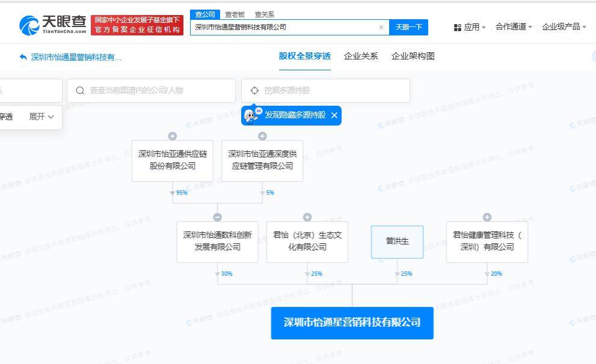
Task: Click the 95% shareholding label
Action: tap(182, 193)
